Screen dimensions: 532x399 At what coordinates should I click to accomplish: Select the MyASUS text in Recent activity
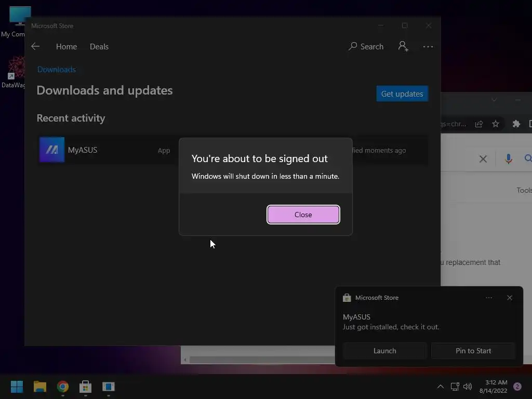click(x=83, y=150)
